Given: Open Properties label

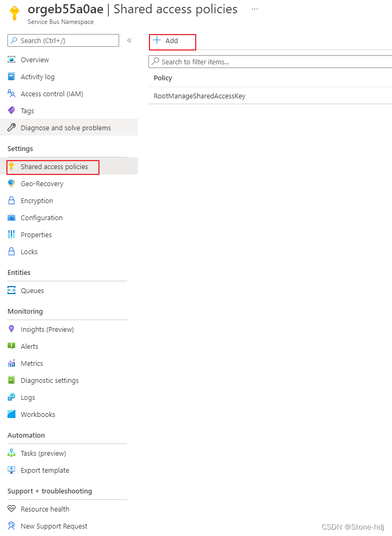Looking at the screenshot, I should pos(36,234).
